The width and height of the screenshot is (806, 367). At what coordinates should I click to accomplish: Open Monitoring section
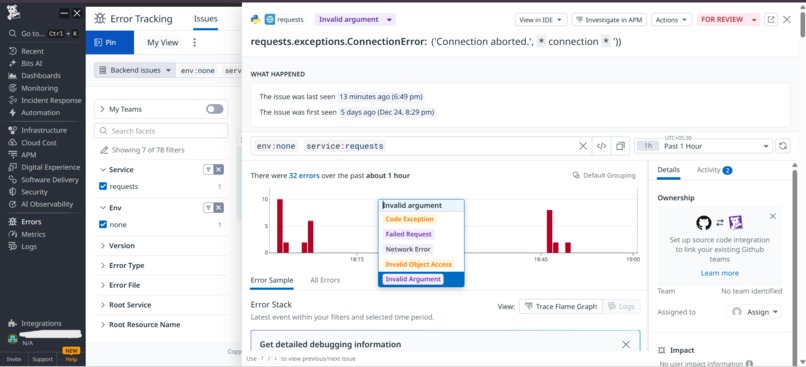click(39, 88)
